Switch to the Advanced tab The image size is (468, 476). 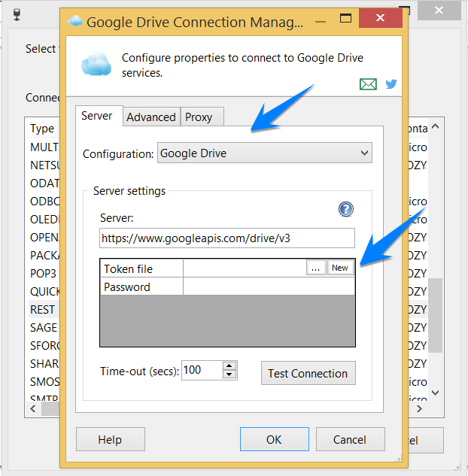(x=151, y=117)
